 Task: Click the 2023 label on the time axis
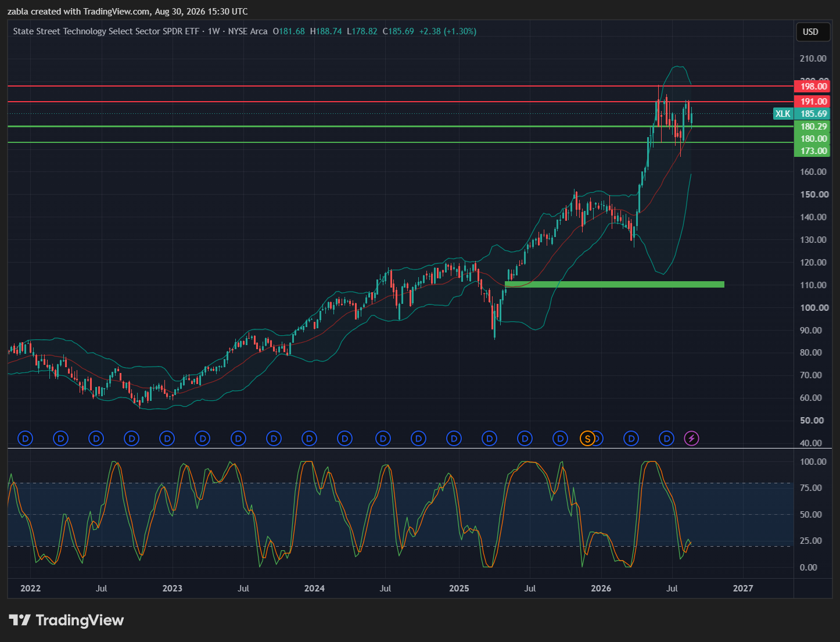click(173, 589)
